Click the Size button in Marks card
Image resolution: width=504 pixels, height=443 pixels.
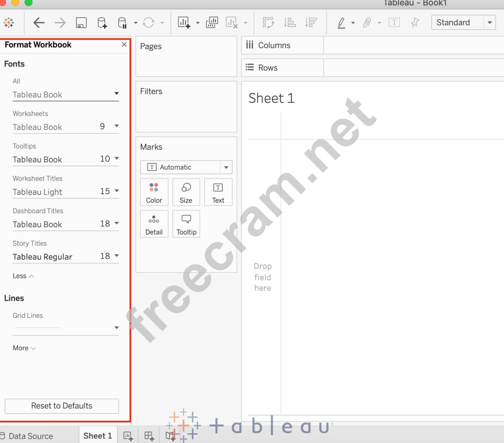coord(186,193)
